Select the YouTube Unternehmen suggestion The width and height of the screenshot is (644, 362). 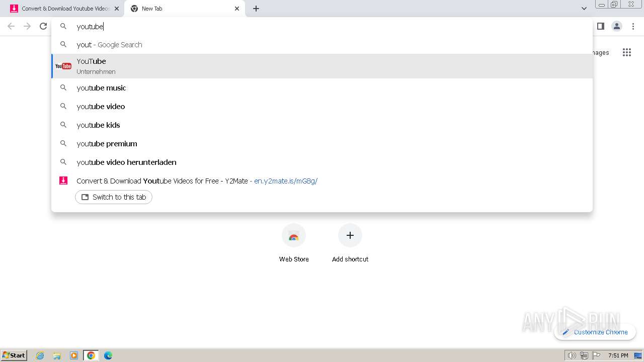click(322, 66)
